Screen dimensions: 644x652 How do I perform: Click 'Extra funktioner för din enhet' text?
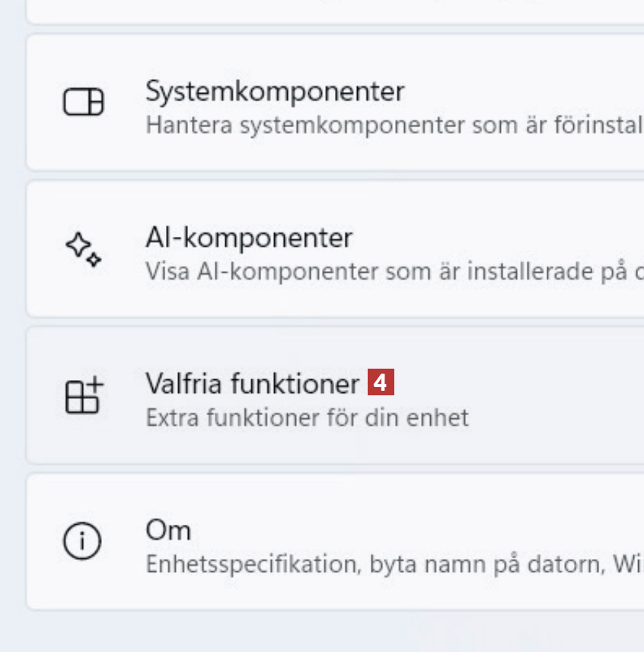307,417
